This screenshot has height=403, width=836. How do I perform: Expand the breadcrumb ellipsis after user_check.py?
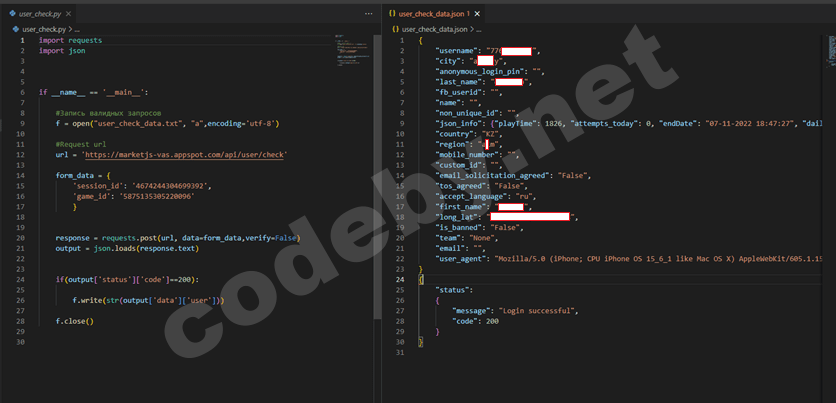point(77,30)
